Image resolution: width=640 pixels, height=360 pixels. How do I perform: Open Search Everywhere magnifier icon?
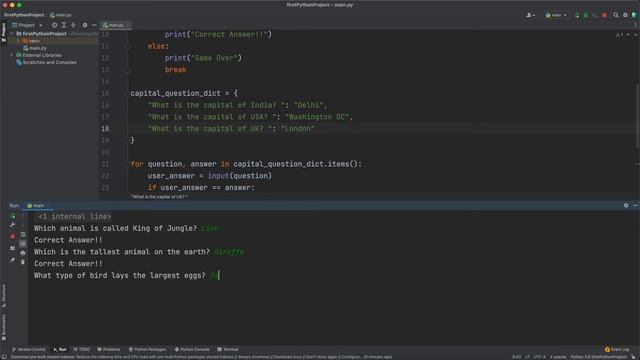coord(616,15)
